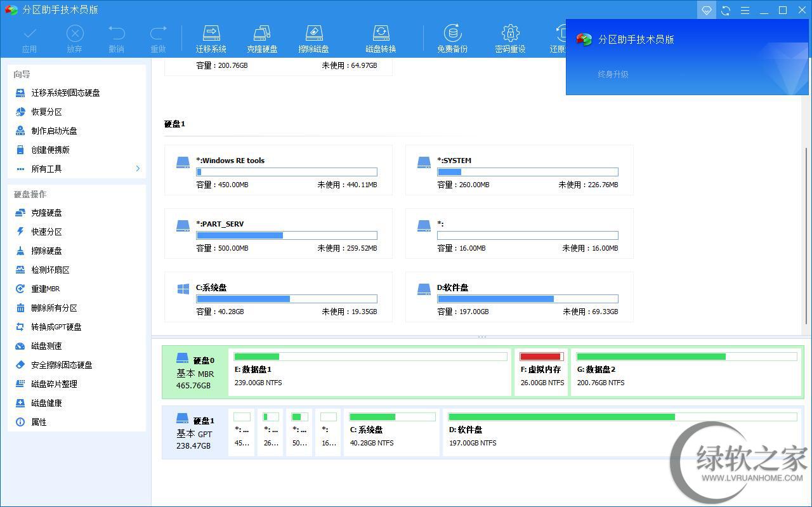The width and height of the screenshot is (812, 507).
Task: Open the hamburger menu in title bar
Action: [x=745, y=10]
